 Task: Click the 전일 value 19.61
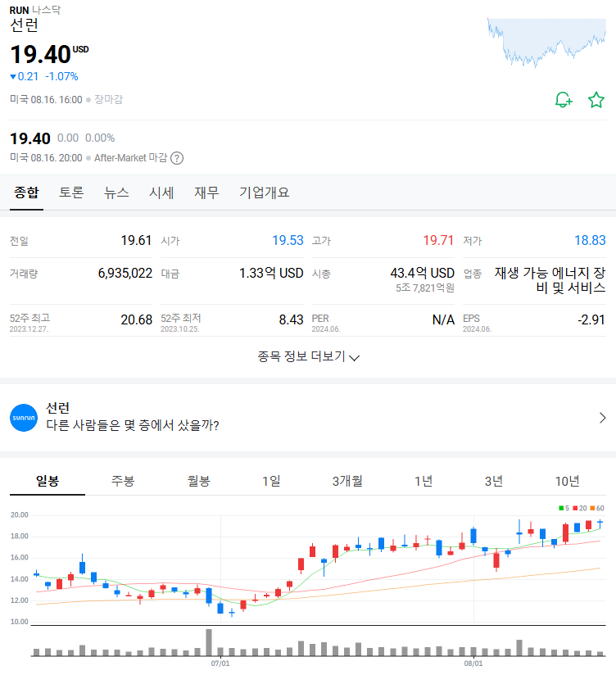click(x=136, y=240)
